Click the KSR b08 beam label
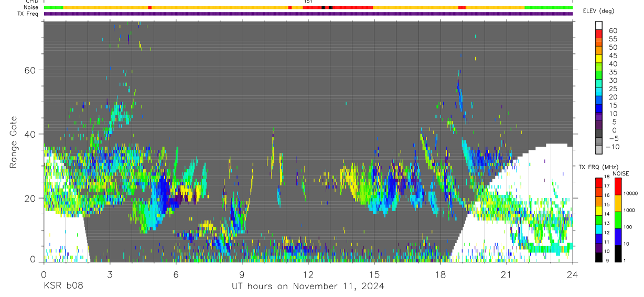 pyautogui.click(x=63, y=286)
